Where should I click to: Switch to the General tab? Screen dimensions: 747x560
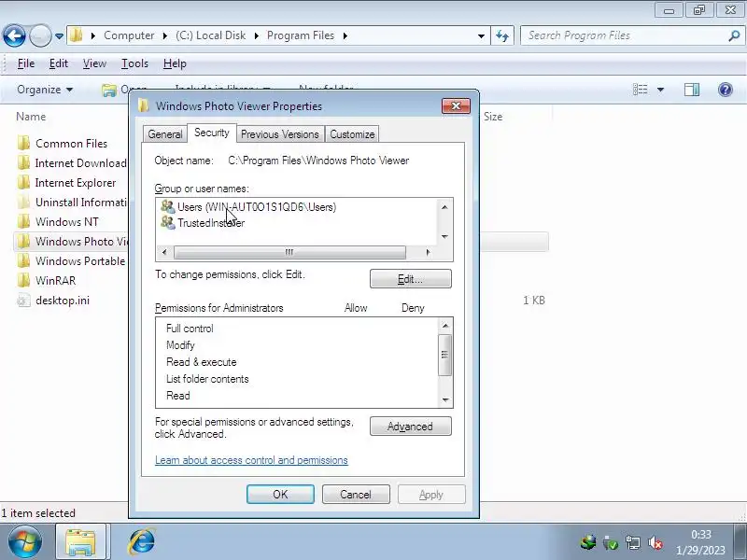point(165,134)
